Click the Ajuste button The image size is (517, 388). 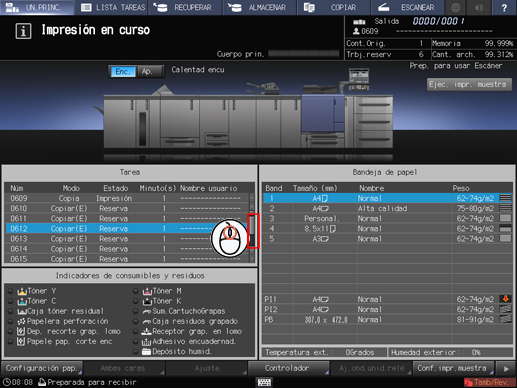pos(206,368)
